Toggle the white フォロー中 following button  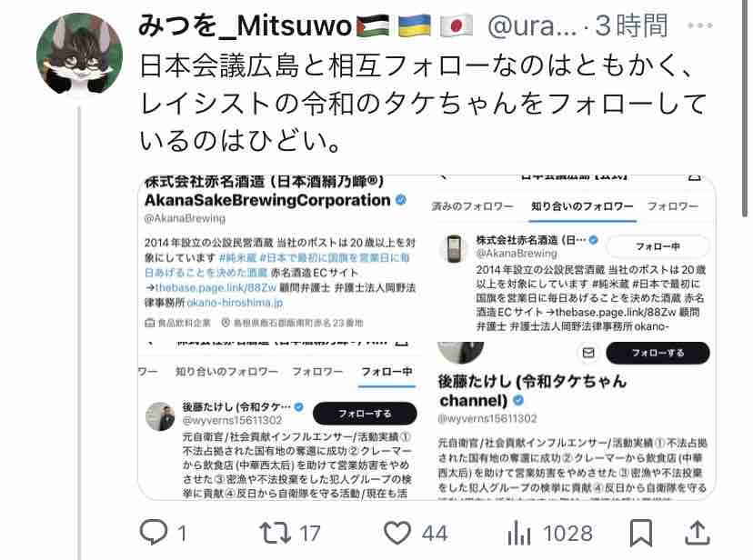coord(658,246)
